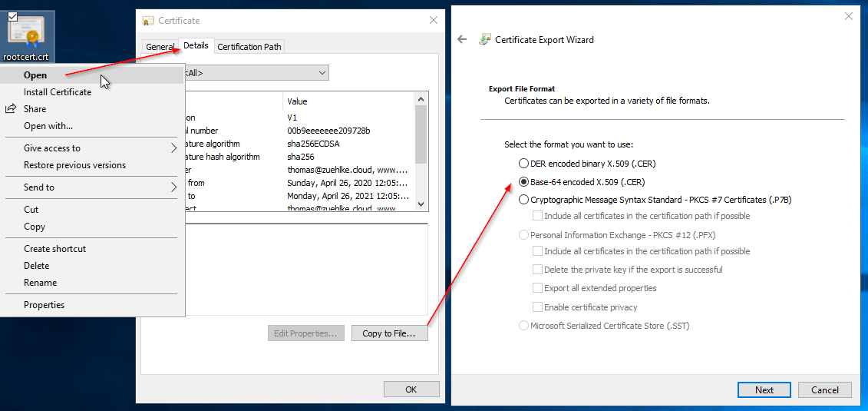Close the Certificate Export Wizard window
The image size is (868, 411).
tap(848, 17)
